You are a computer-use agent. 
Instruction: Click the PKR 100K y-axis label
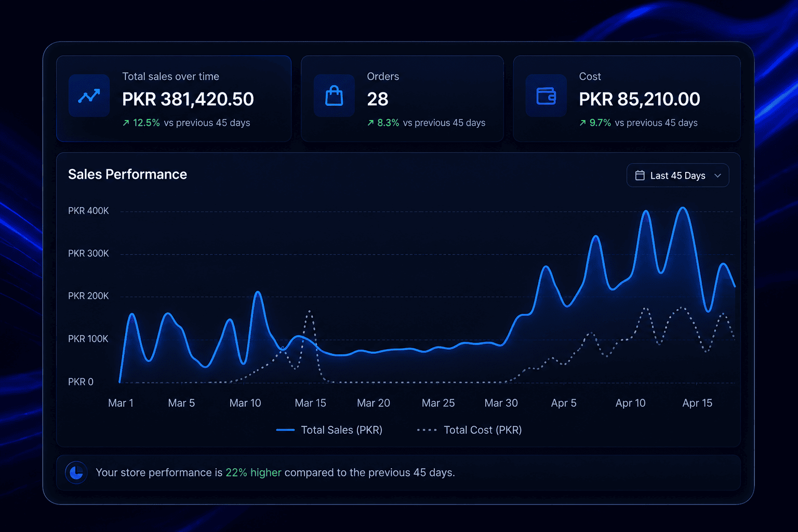pos(88,339)
